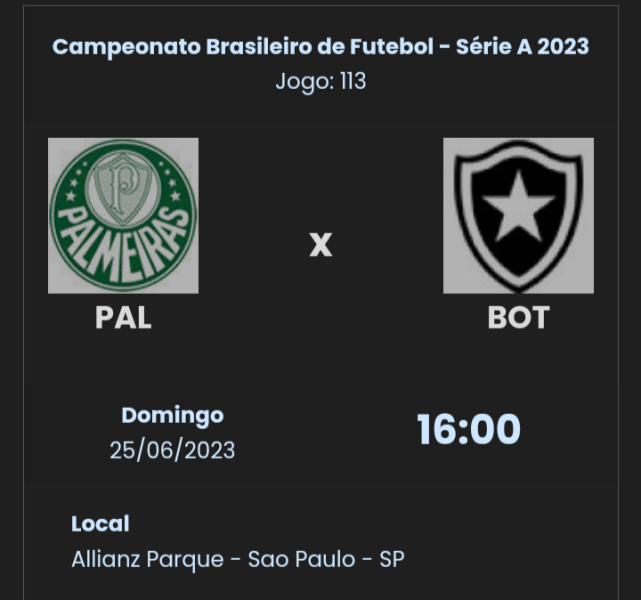
Task: Click the year 2023 in the title
Action: [562, 47]
